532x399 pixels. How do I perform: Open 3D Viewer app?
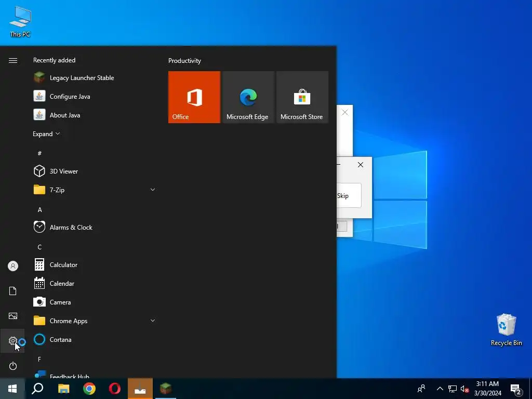point(95,171)
